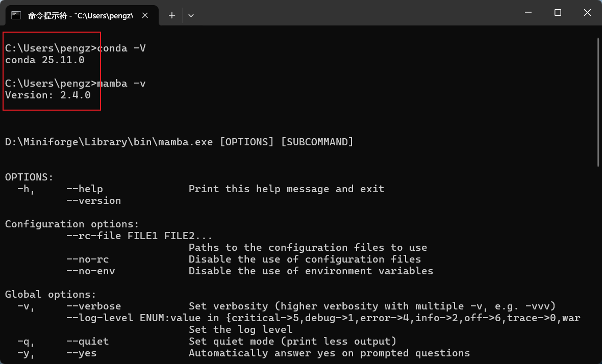Click the '--verbose' option text

pyautogui.click(x=93, y=306)
